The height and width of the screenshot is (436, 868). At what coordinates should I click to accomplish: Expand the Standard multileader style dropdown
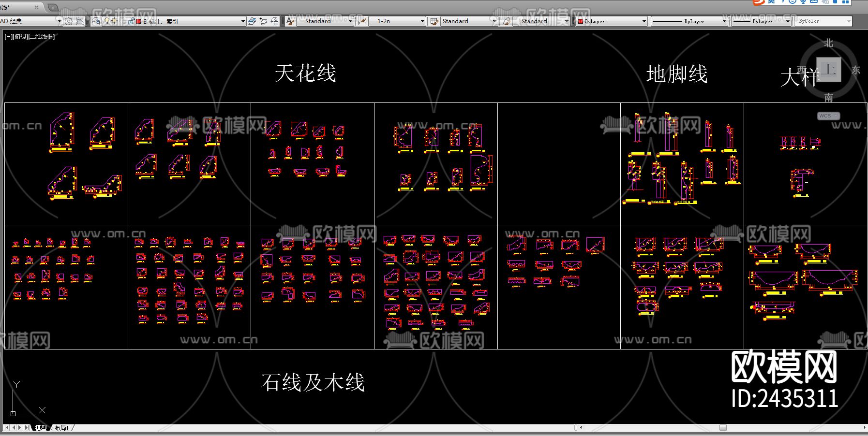(567, 21)
